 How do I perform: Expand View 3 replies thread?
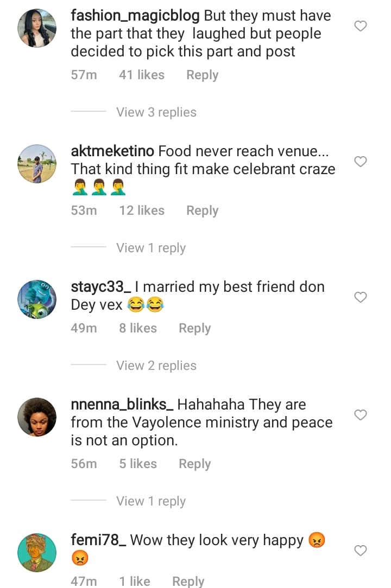click(x=156, y=112)
